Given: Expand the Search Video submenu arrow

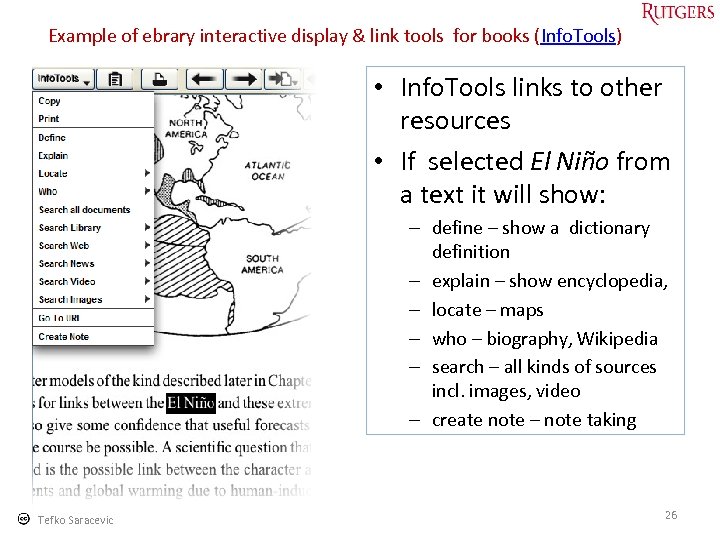Looking at the screenshot, I should [147, 281].
